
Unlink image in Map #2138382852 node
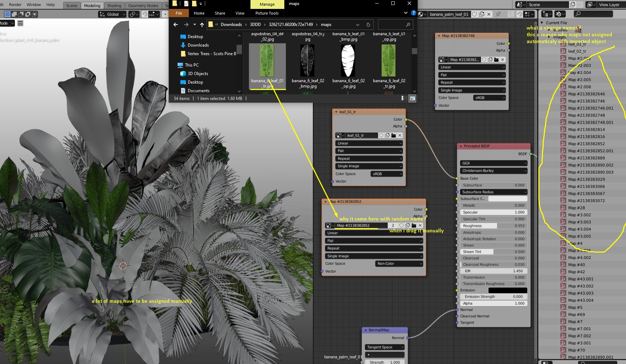click(420, 226)
